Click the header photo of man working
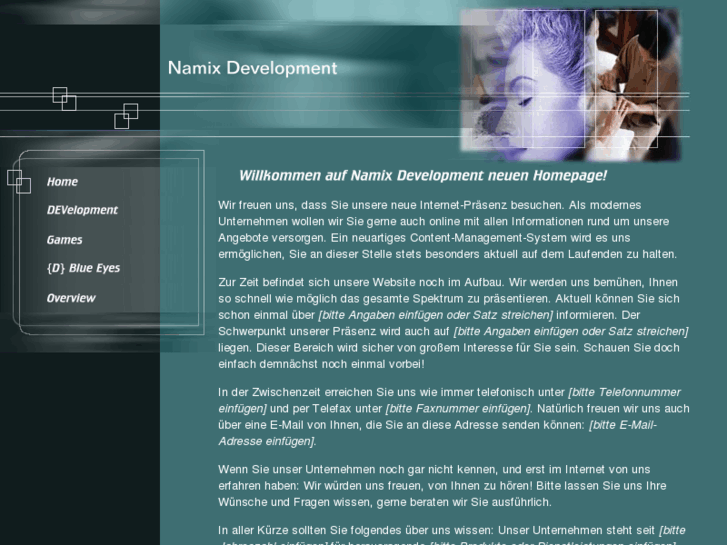Screen dimensions: 727x545 click(633, 83)
